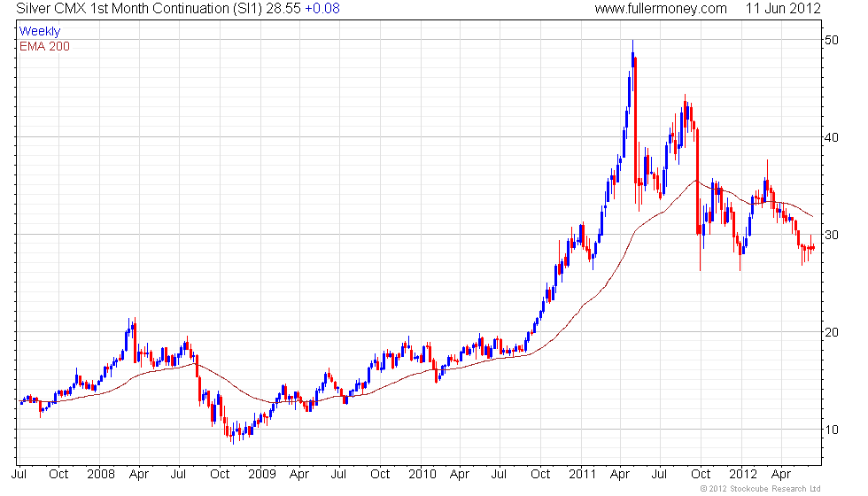Click the chart title 'Silver CMX 1st Month Continuation (SI1)'

(139, 8)
